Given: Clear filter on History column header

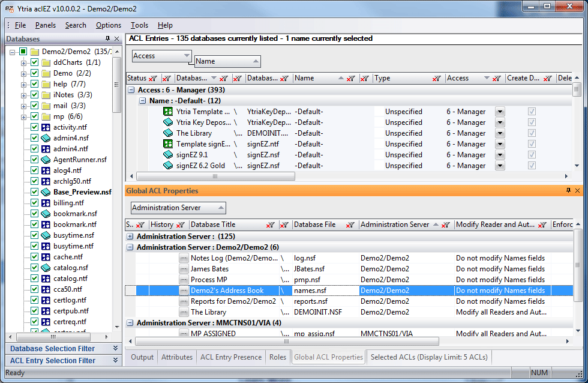Looking at the screenshot, I should click(x=181, y=225).
